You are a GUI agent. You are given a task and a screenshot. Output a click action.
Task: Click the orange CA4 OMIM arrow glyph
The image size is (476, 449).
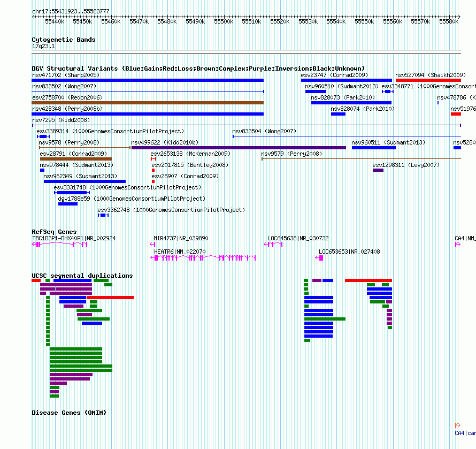pyautogui.click(x=457, y=425)
